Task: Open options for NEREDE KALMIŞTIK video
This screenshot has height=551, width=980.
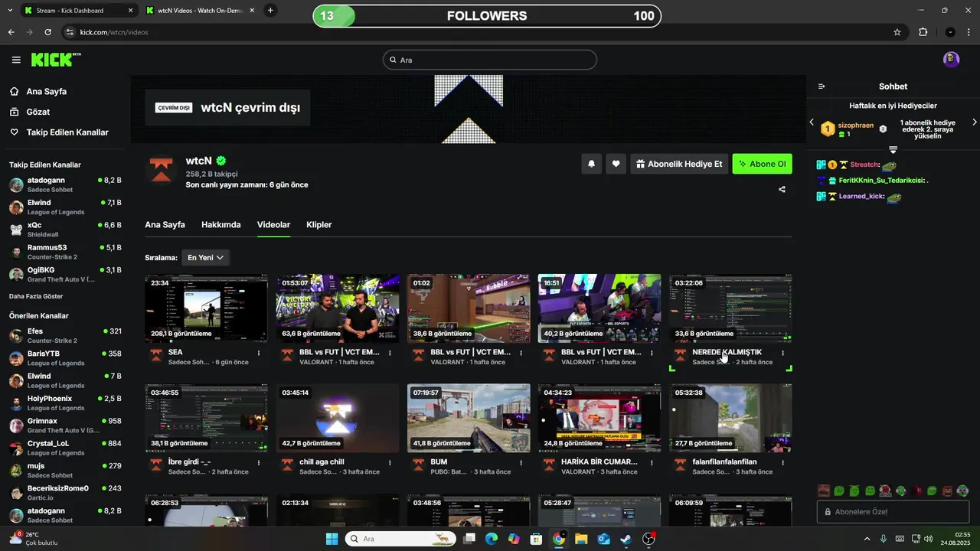Action: pyautogui.click(x=782, y=353)
